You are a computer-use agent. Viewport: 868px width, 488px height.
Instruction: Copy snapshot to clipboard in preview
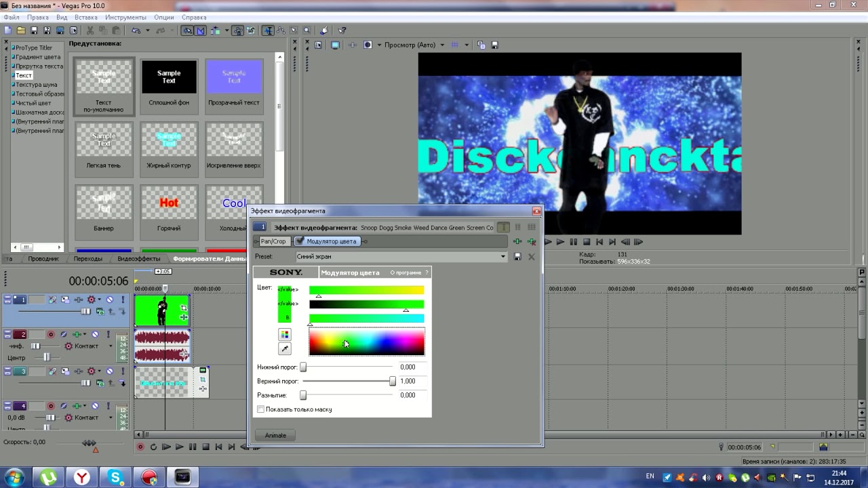(481, 45)
